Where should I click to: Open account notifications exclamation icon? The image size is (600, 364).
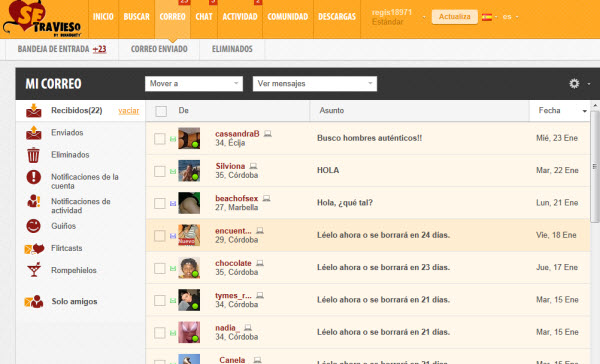pos(34,177)
